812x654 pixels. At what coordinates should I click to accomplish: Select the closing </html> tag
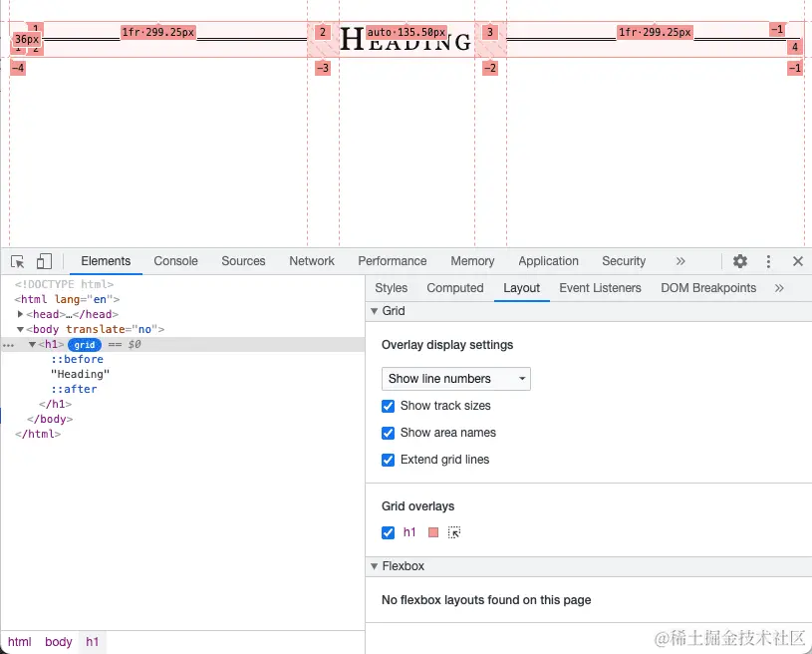(x=38, y=435)
